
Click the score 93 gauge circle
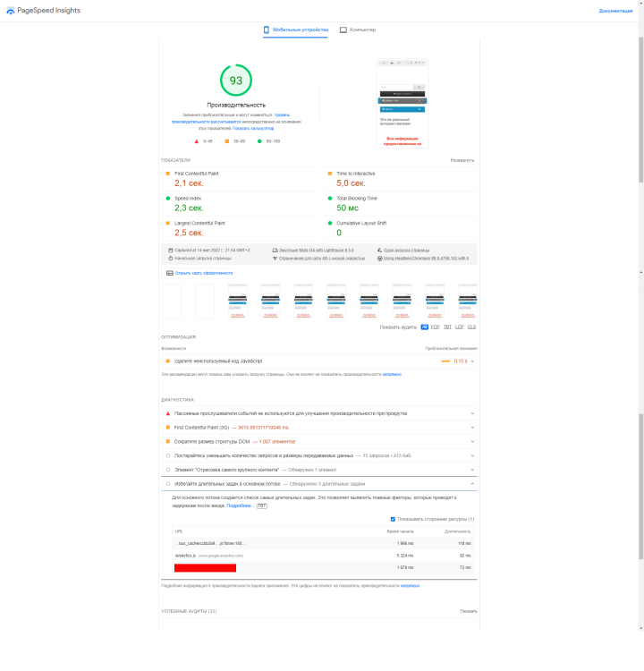(236, 81)
